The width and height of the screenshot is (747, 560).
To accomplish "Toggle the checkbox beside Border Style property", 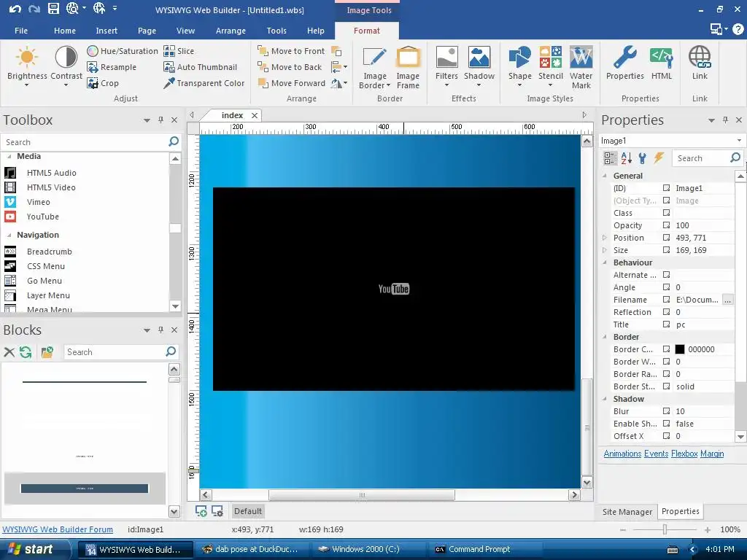I will (x=666, y=386).
